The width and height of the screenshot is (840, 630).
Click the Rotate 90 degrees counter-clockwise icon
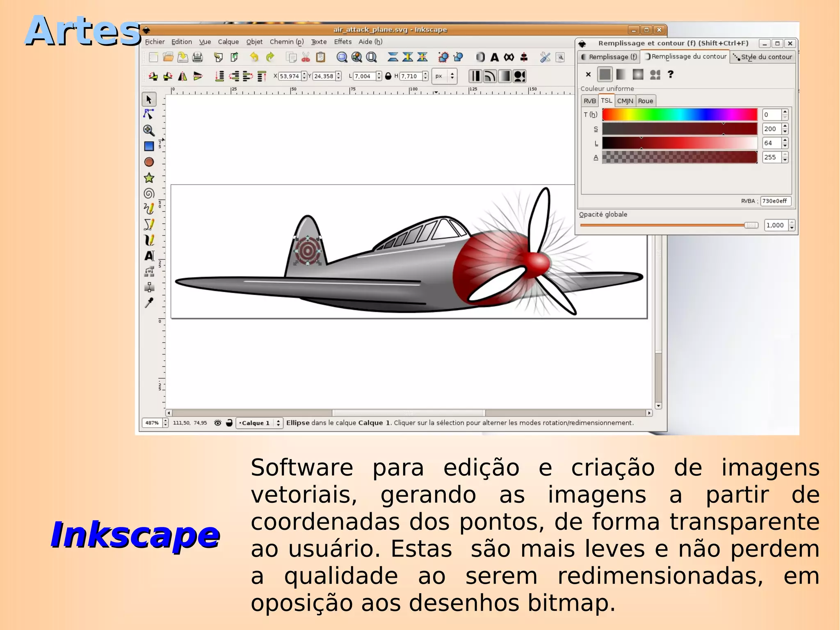pyautogui.click(x=153, y=76)
